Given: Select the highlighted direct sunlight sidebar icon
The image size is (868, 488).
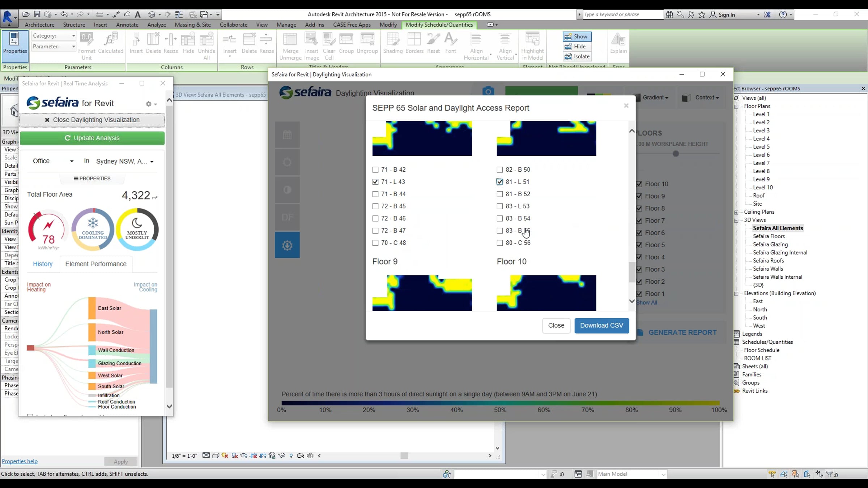Looking at the screenshot, I should (x=287, y=245).
